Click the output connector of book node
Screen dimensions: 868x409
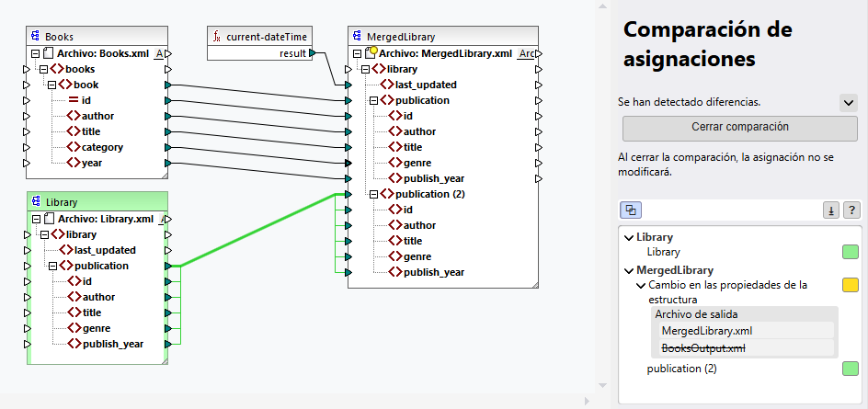coord(168,85)
